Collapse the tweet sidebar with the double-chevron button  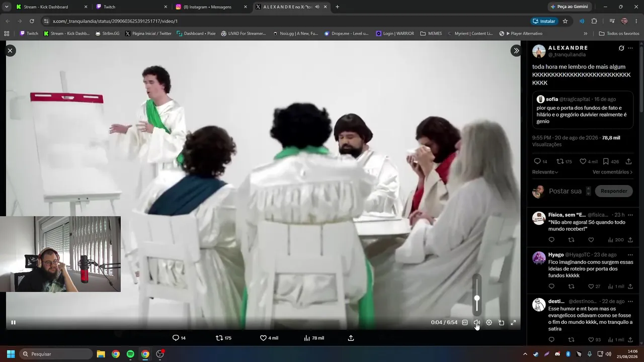point(516,50)
